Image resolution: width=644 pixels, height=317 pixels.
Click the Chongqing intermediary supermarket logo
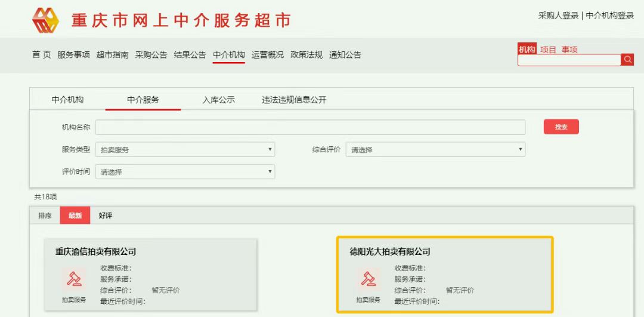coord(45,20)
